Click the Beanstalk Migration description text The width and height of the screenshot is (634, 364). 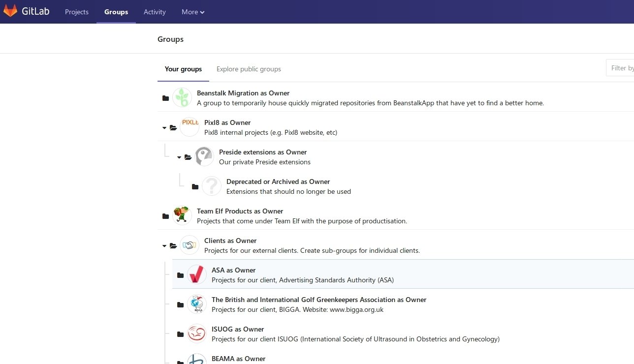(370, 103)
